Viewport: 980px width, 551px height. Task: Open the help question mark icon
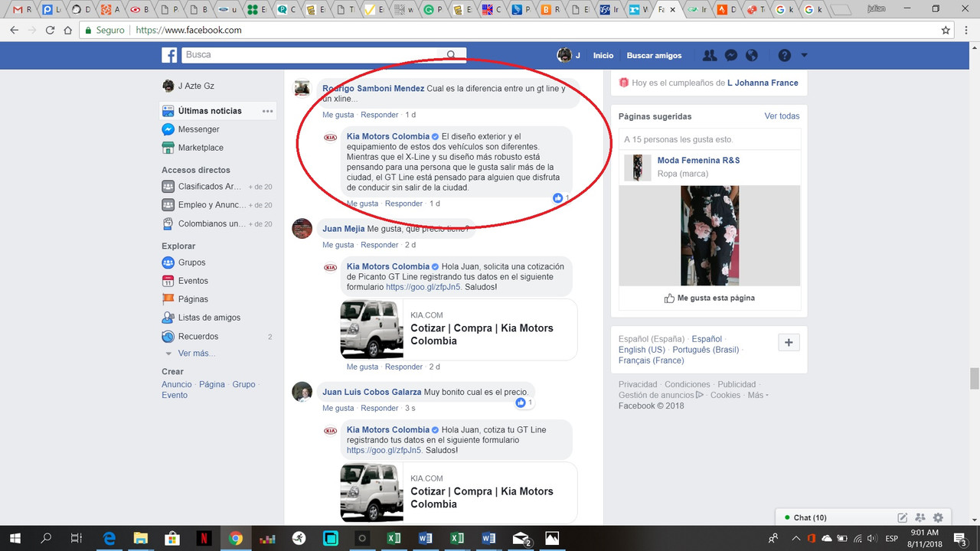(x=784, y=55)
